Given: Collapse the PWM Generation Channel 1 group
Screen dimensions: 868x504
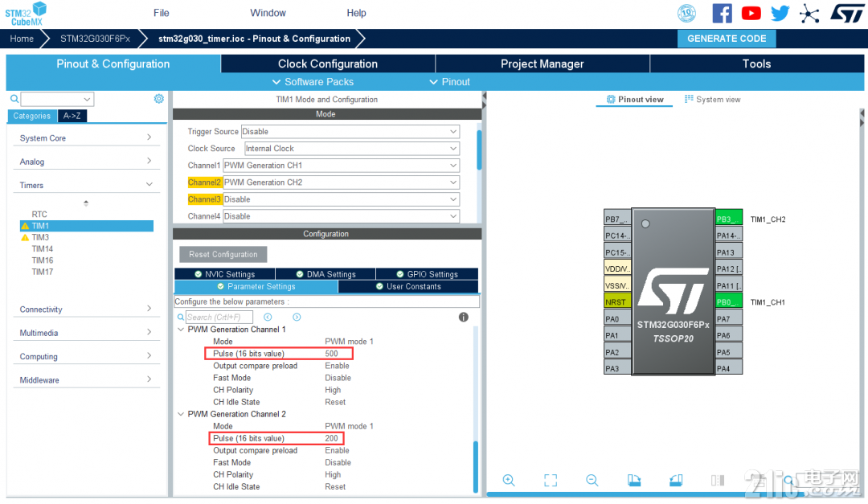Looking at the screenshot, I should [x=181, y=329].
